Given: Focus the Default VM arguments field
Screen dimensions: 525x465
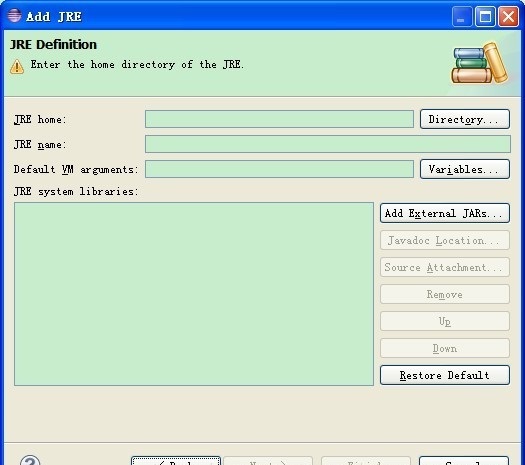Looking at the screenshot, I should (x=279, y=169).
